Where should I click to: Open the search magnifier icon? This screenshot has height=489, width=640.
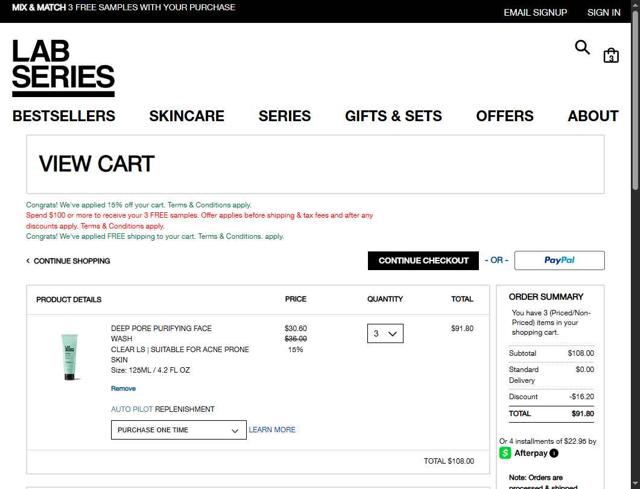click(582, 47)
